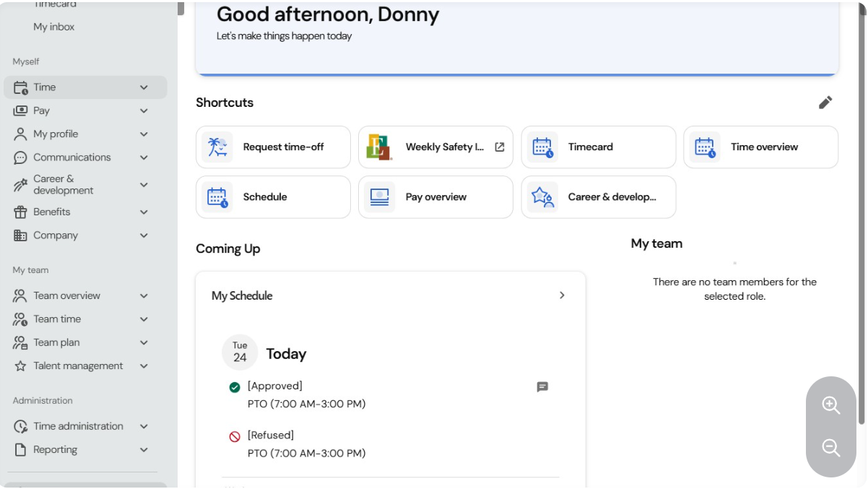
Task: Click the zoom out magnifier button
Action: pos(831,448)
